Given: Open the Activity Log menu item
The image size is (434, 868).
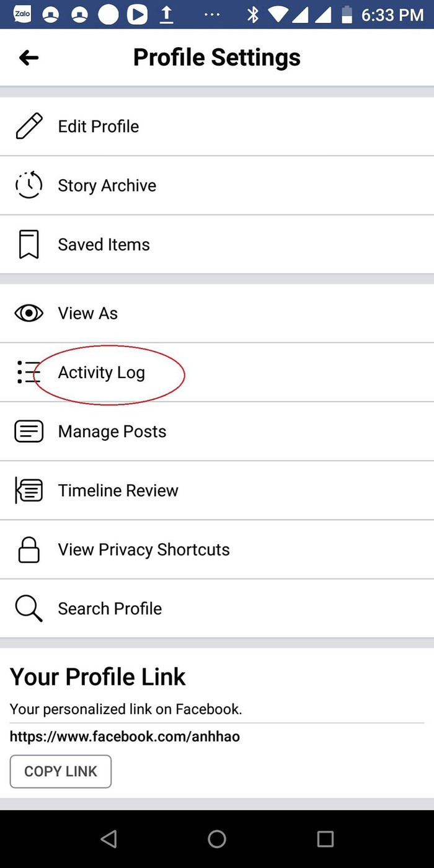Looking at the screenshot, I should 102,373.
